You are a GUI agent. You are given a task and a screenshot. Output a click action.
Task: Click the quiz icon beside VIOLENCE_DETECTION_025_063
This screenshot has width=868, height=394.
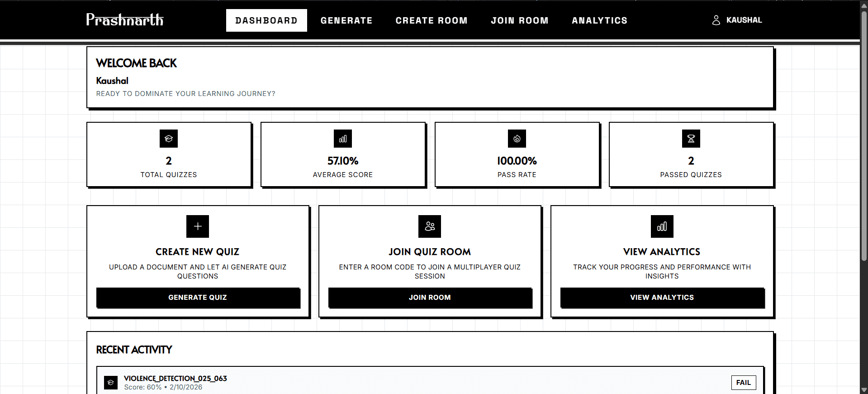click(x=111, y=383)
